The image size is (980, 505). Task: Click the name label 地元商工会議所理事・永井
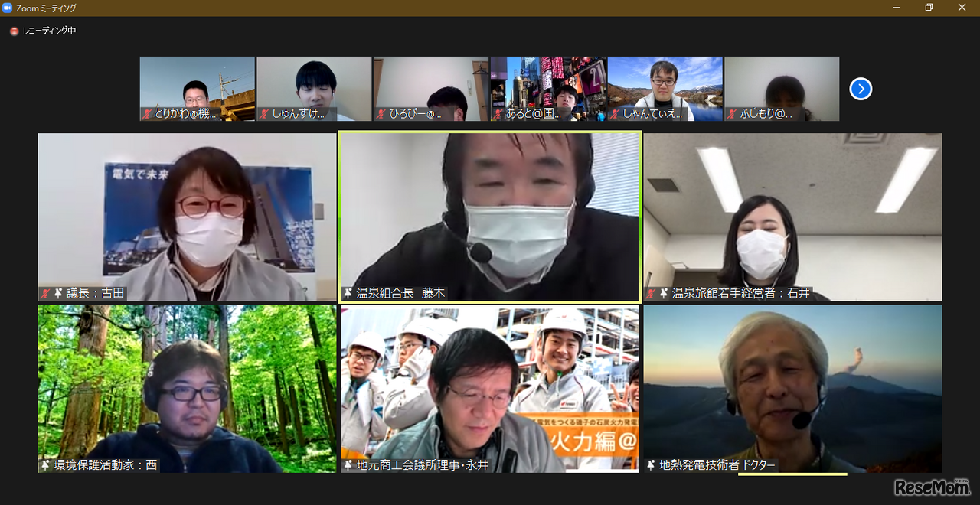coord(422,465)
